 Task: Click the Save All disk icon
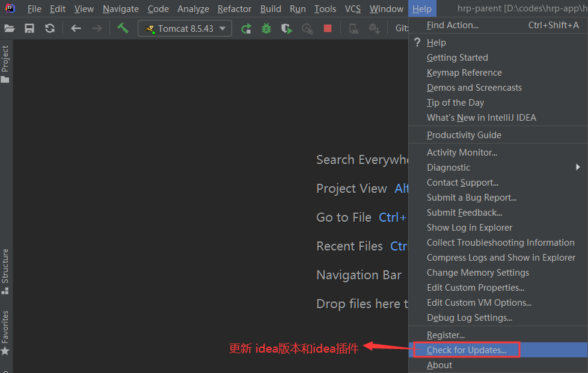(29, 28)
